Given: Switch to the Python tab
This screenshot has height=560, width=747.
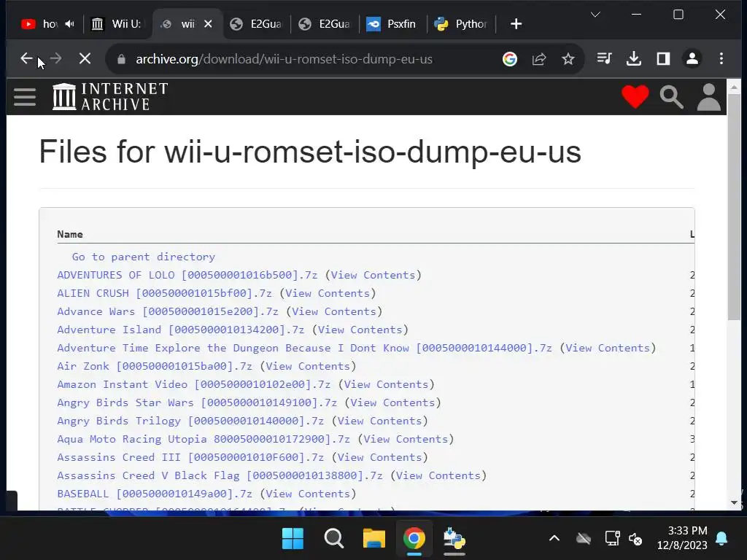Looking at the screenshot, I should pos(461,24).
